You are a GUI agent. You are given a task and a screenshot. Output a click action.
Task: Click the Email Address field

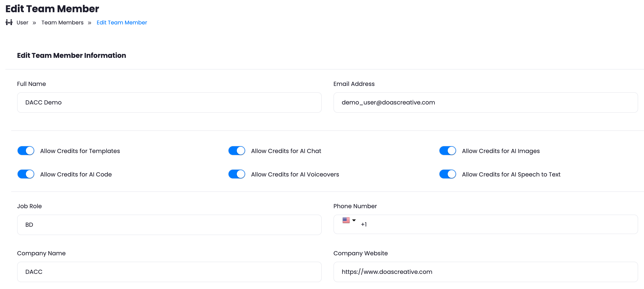485,103
